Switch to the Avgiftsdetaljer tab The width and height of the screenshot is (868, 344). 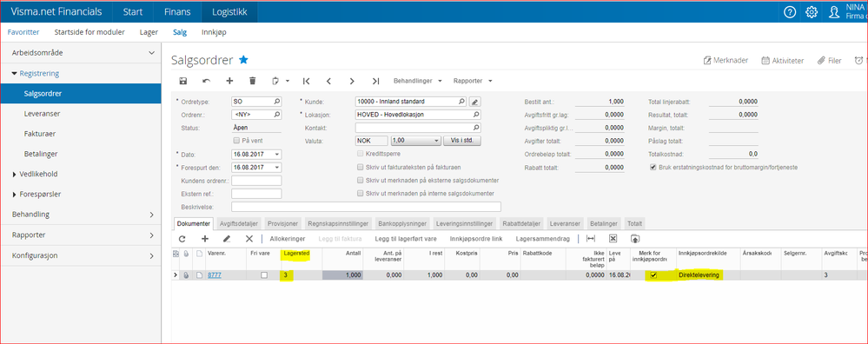click(x=239, y=224)
